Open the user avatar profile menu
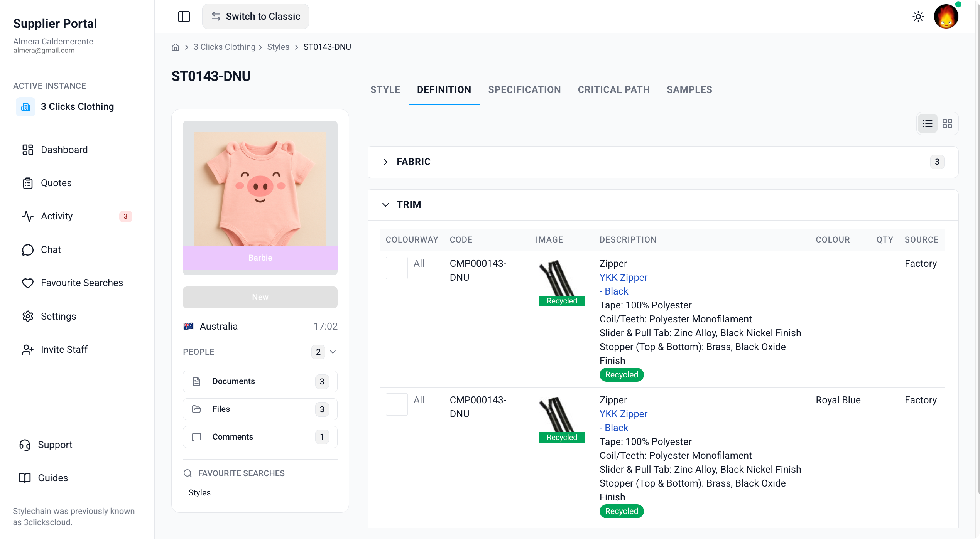Viewport: 980px width, 539px height. [946, 17]
